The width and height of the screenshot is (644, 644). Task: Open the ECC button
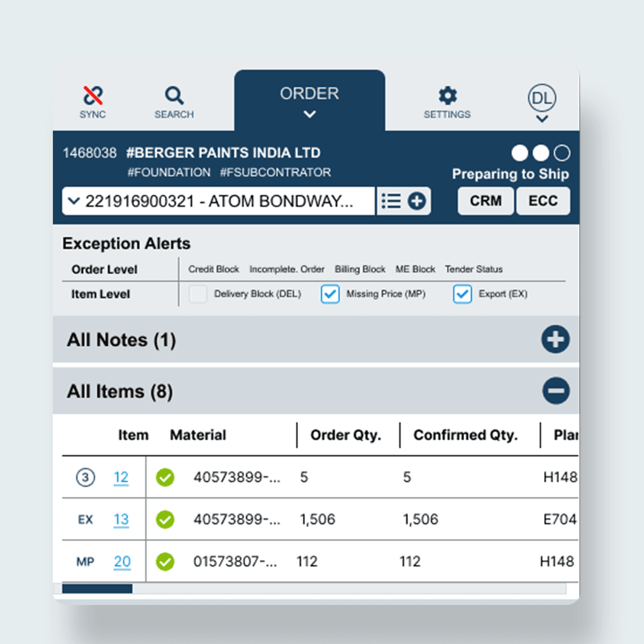543,201
